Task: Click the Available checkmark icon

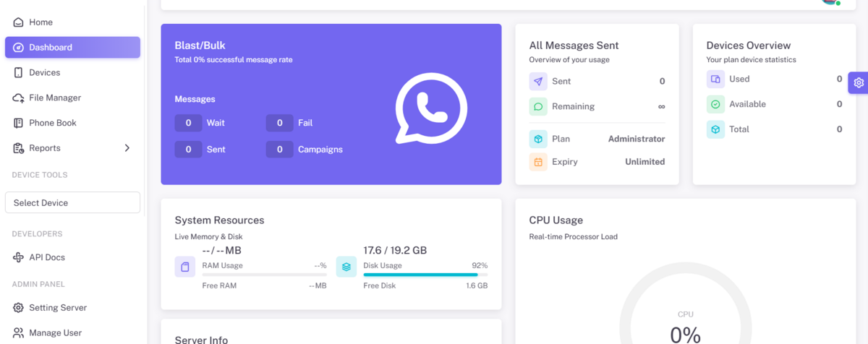Action: (715, 104)
